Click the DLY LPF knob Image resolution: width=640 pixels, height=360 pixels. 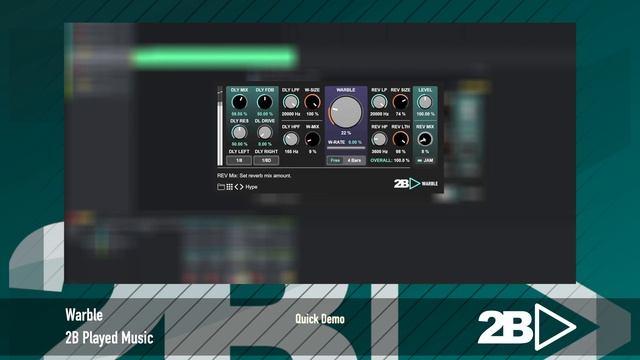pyautogui.click(x=291, y=102)
